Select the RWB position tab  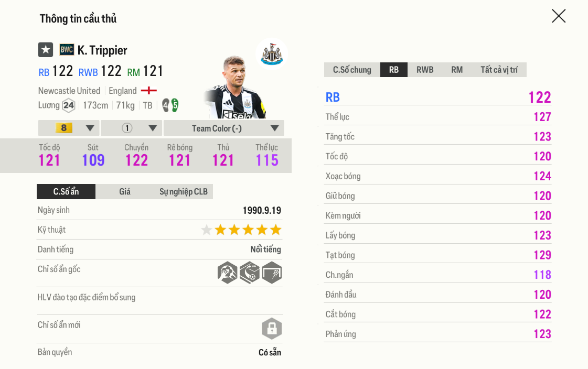[x=425, y=69]
